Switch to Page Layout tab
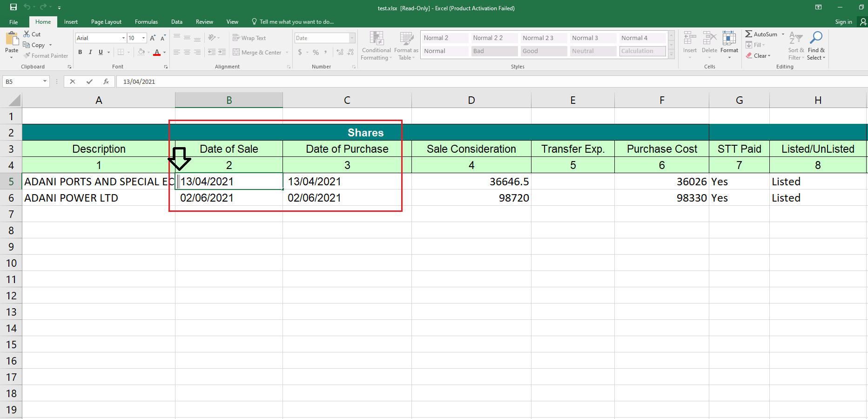The image size is (868, 419). coord(106,22)
